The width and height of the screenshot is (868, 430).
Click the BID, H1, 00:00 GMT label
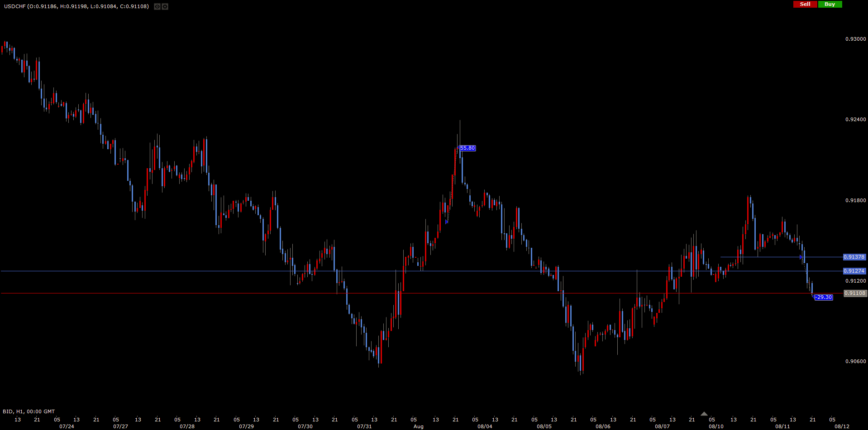(29, 411)
